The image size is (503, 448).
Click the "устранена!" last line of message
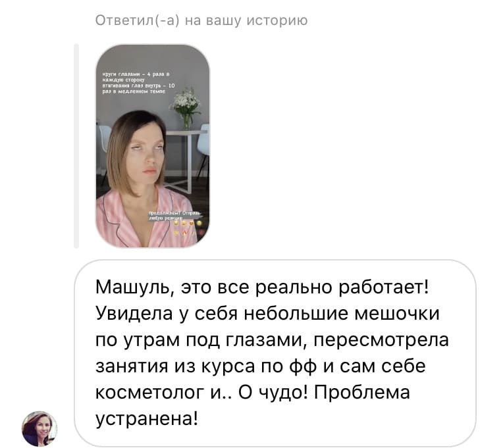tap(147, 419)
